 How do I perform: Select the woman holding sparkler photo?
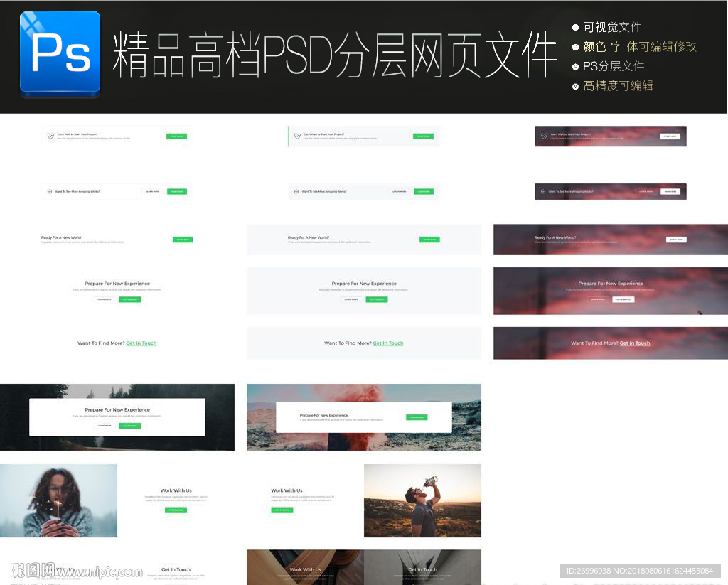click(58, 501)
